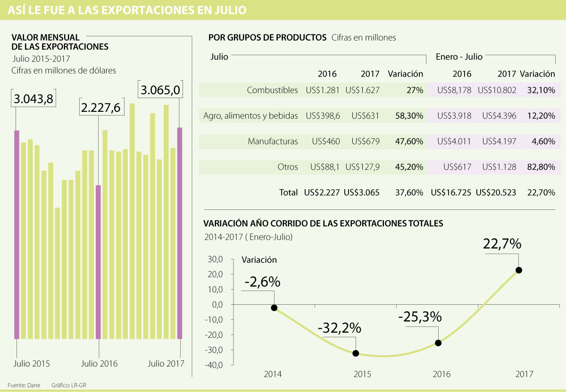Click the purple Julio 2016 bar
The image size is (566, 392).
[98, 262]
